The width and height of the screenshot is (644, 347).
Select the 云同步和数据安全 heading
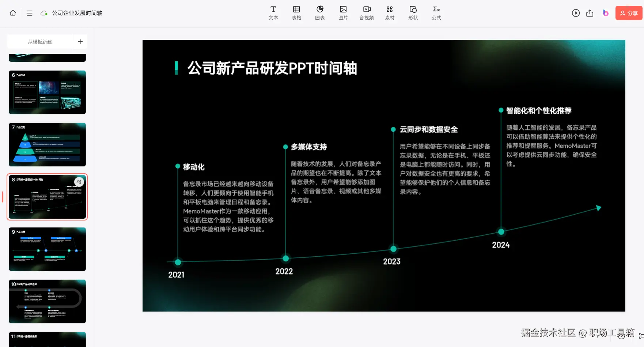coord(429,129)
